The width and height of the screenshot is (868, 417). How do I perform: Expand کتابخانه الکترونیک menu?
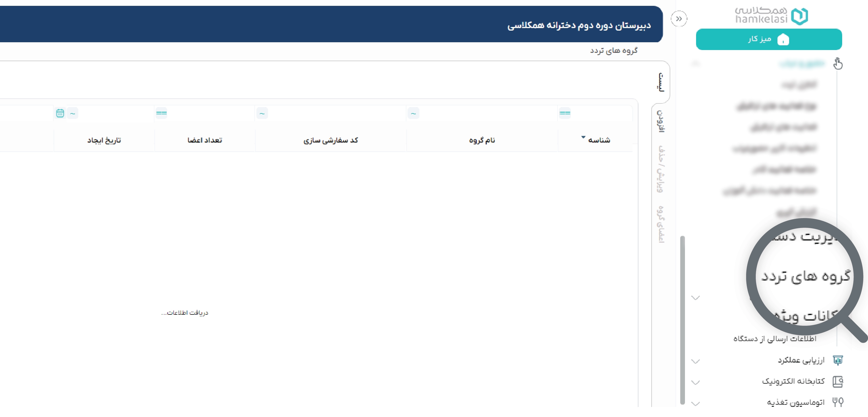click(696, 382)
